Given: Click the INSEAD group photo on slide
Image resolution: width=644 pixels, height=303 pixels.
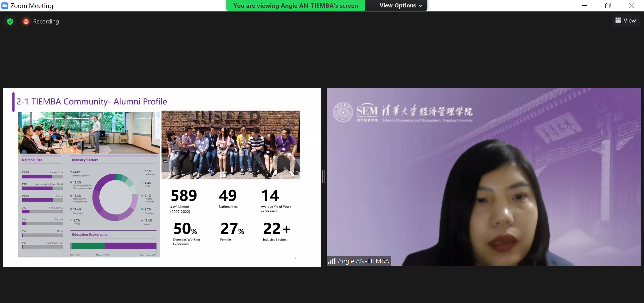Looking at the screenshot, I should tap(231, 145).
